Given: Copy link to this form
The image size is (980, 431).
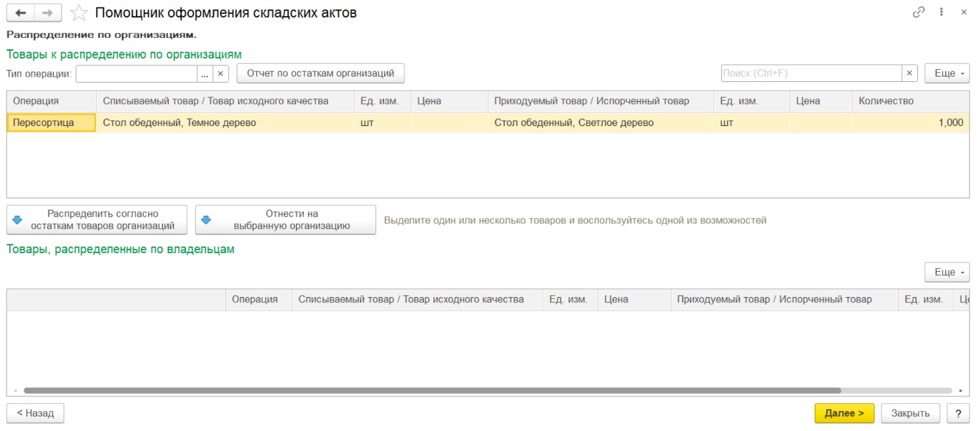Looking at the screenshot, I should tap(919, 12).
